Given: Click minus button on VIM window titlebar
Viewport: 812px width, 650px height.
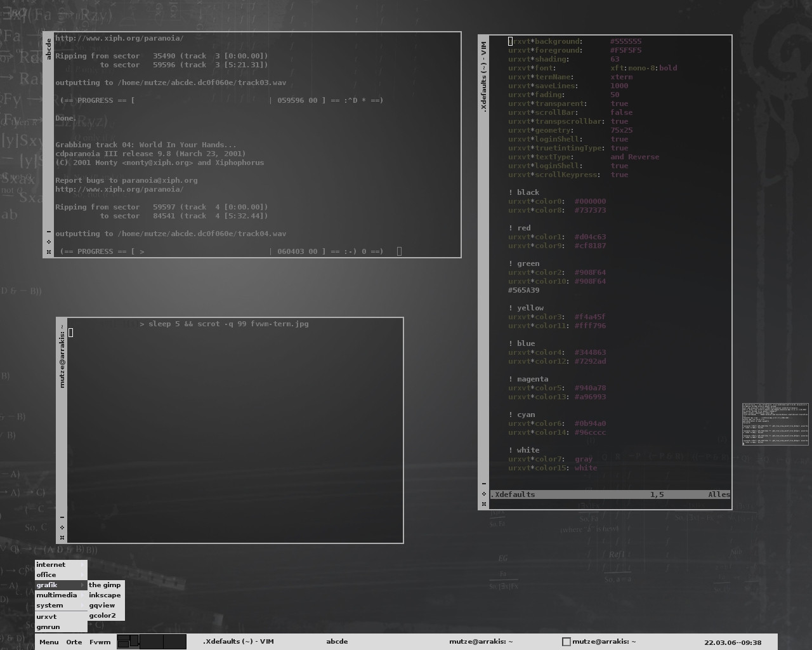Looking at the screenshot, I should click(x=484, y=484).
